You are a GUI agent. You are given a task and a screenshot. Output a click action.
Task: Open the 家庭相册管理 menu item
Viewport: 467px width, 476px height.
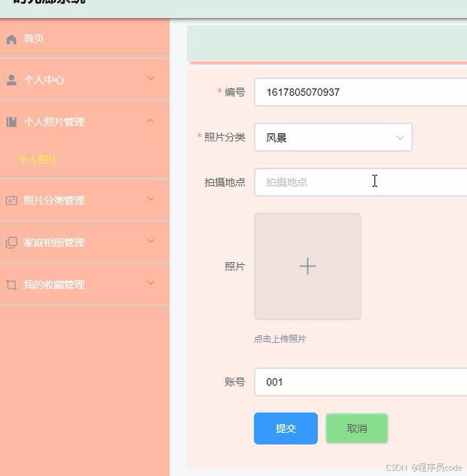(x=84, y=243)
